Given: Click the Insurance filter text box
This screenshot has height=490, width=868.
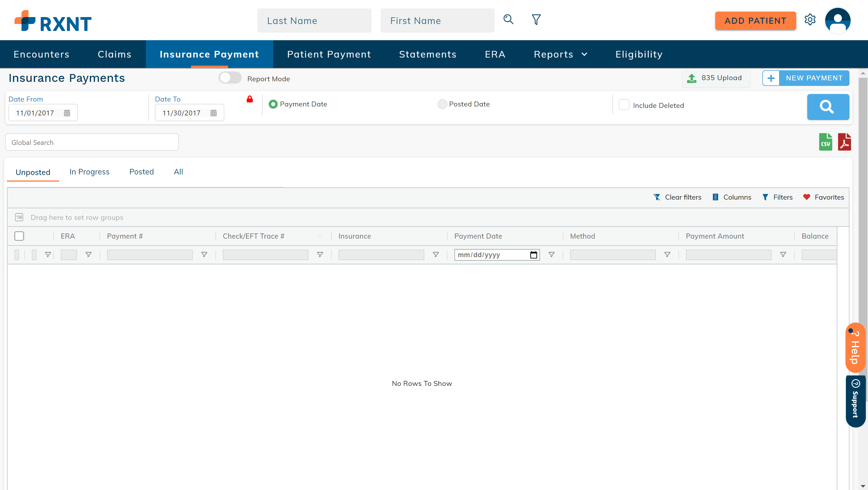Looking at the screenshot, I should pyautogui.click(x=381, y=255).
